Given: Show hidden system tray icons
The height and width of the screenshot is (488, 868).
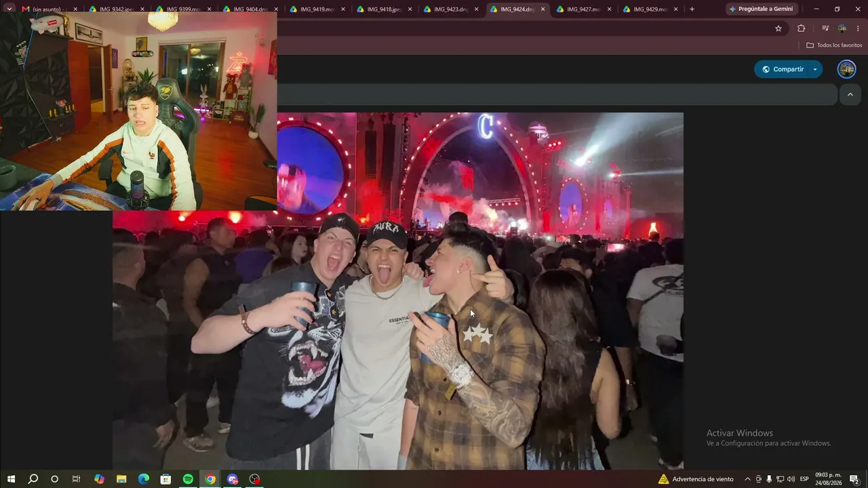Looking at the screenshot, I should point(747,479).
